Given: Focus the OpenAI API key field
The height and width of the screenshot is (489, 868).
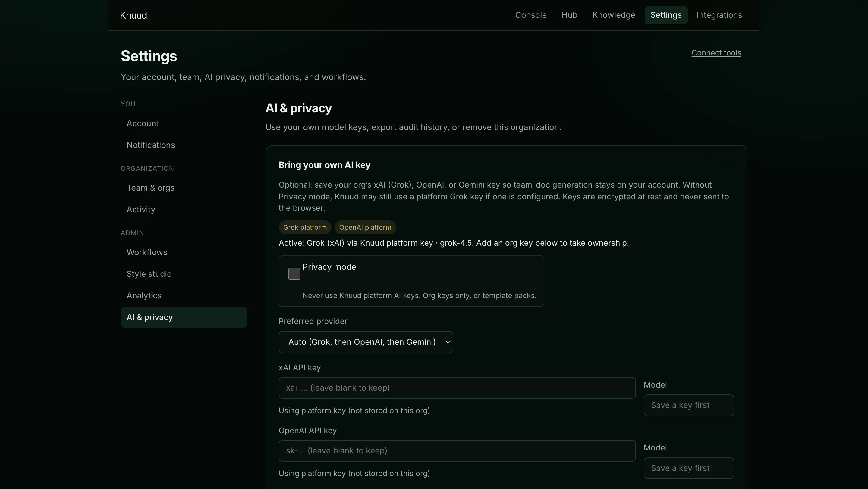Looking at the screenshot, I should coord(457,451).
